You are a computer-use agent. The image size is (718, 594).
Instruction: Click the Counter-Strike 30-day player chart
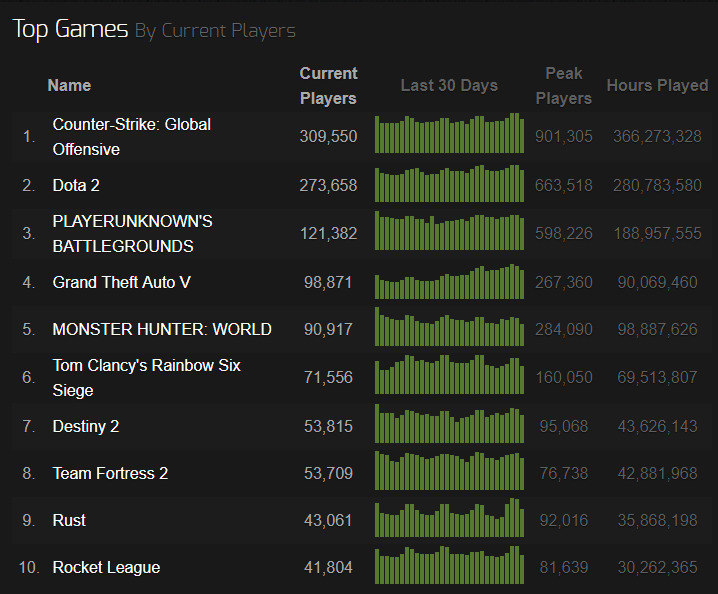coord(449,133)
